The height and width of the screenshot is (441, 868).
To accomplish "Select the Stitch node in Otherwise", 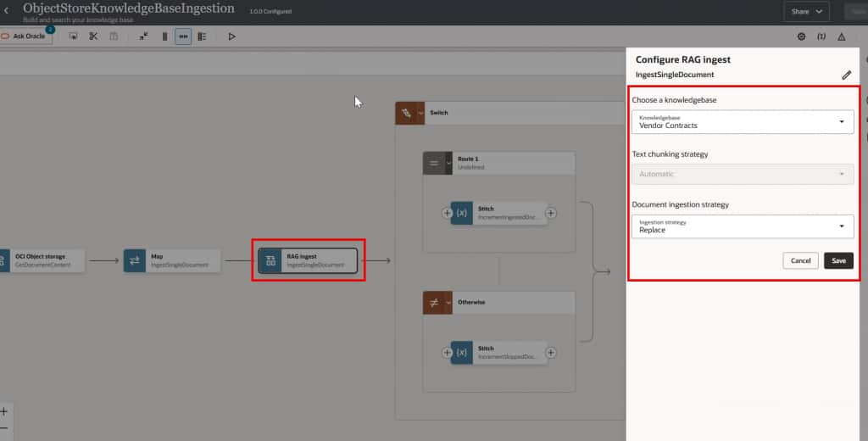I will coord(498,352).
